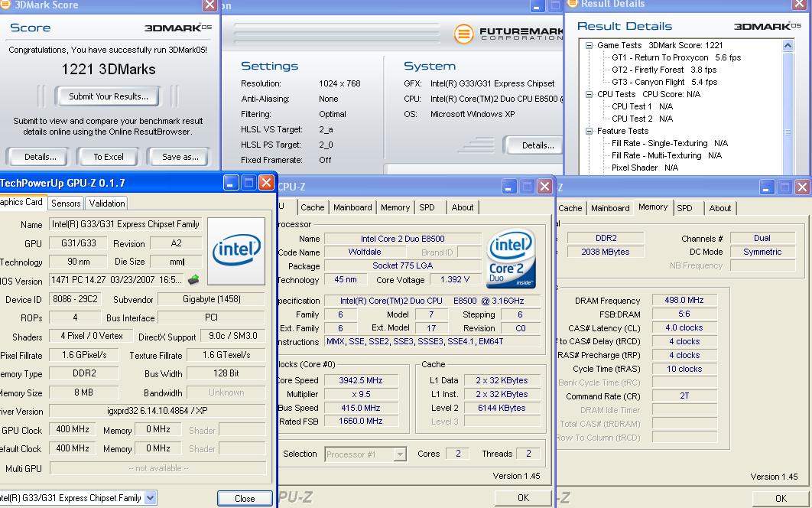The image size is (812, 508).
Task: Click the Core 2 Duo logo in CPU-Z
Action: pyautogui.click(x=511, y=258)
